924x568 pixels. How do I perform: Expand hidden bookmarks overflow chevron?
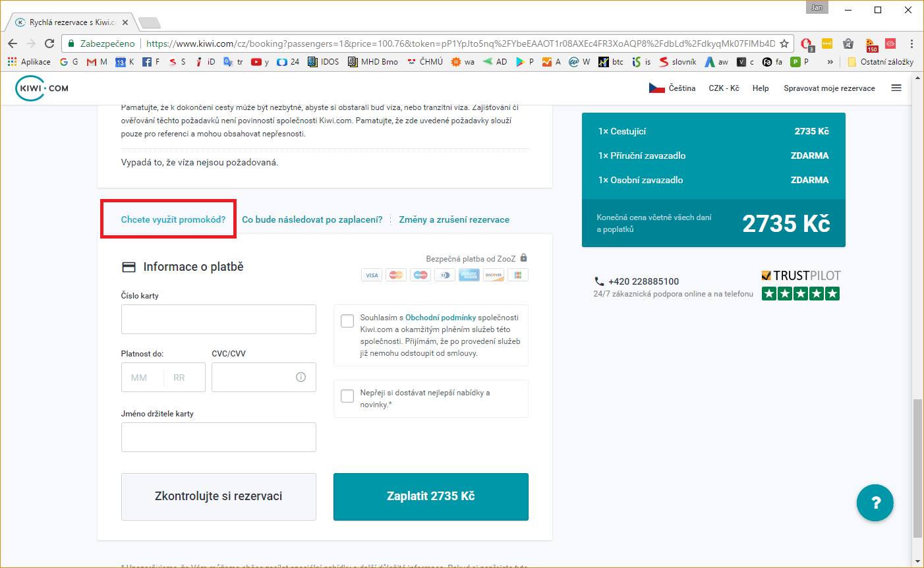coord(830,61)
